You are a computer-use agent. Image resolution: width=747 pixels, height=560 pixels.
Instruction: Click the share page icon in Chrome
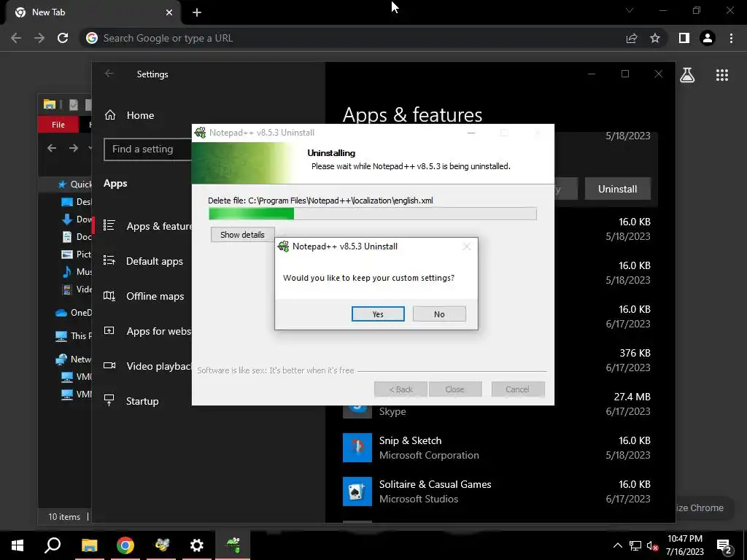coord(632,38)
